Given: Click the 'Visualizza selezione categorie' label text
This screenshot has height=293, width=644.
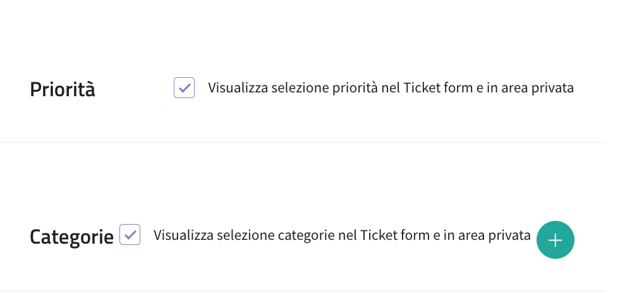Looking at the screenshot, I should (341, 235).
